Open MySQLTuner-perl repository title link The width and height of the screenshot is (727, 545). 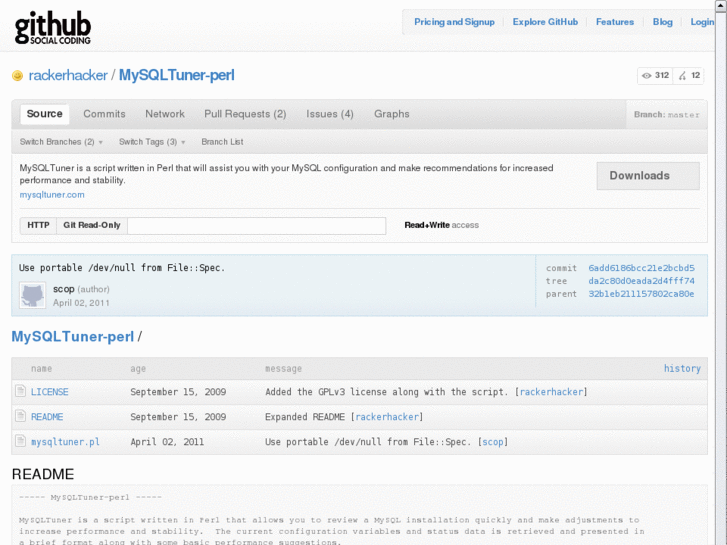point(177,75)
